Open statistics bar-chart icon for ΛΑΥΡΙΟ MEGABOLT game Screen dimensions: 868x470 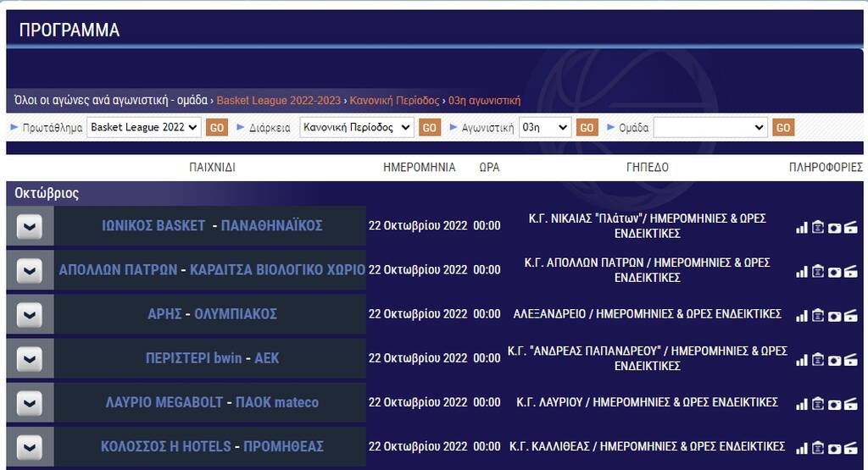(x=802, y=404)
